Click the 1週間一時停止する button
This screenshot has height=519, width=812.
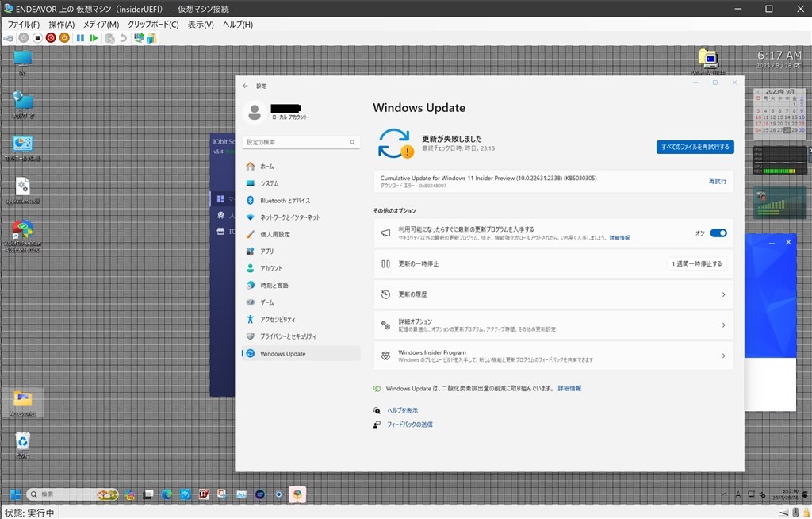point(696,264)
